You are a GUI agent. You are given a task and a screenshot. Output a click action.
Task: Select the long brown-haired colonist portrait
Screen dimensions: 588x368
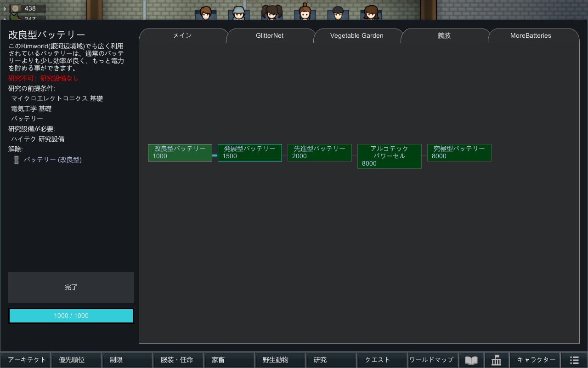point(371,13)
